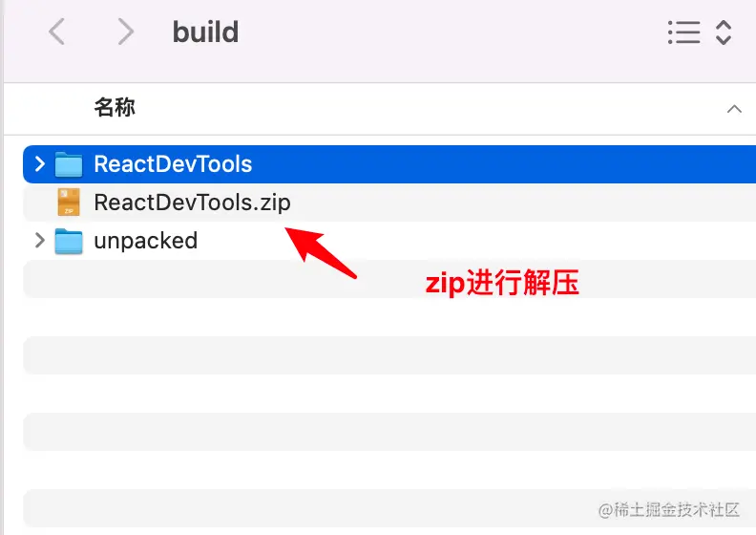The height and width of the screenshot is (535, 756).
Task: Click the first empty row below unpacked
Action: click(x=382, y=279)
